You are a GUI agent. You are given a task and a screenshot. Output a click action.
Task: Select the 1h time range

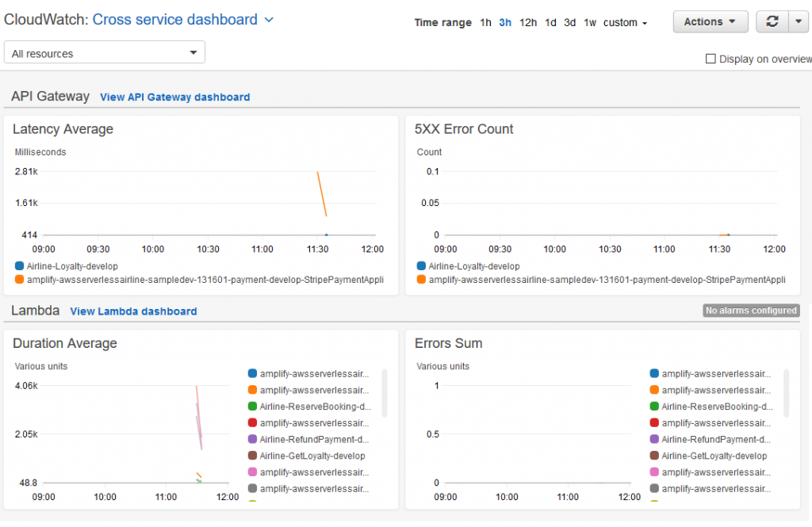485,22
